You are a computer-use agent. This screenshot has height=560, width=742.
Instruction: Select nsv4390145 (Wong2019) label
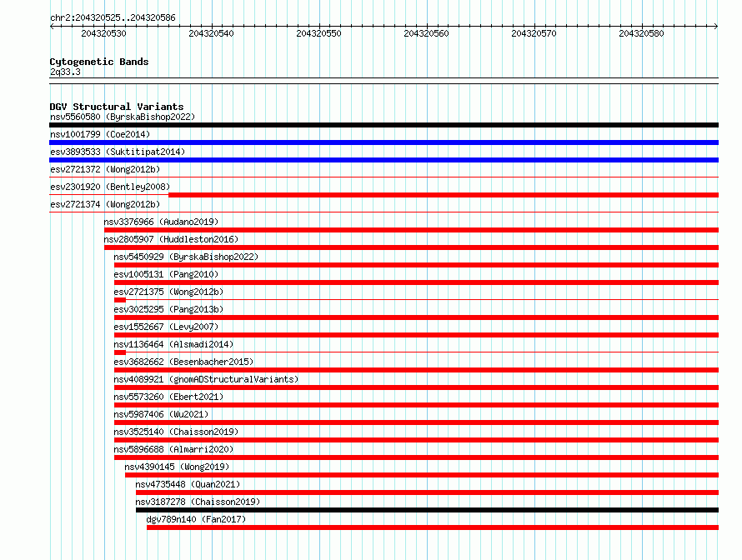[177, 467]
